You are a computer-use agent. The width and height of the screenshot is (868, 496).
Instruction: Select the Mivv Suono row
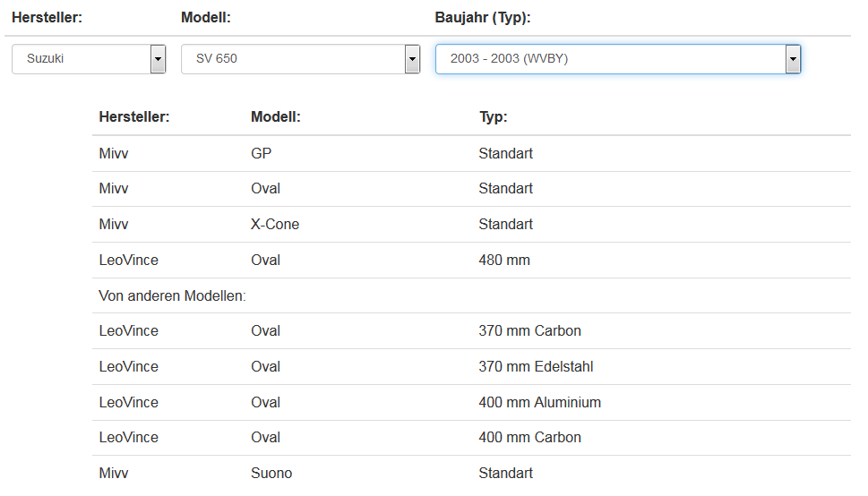pyautogui.click(x=470, y=474)
